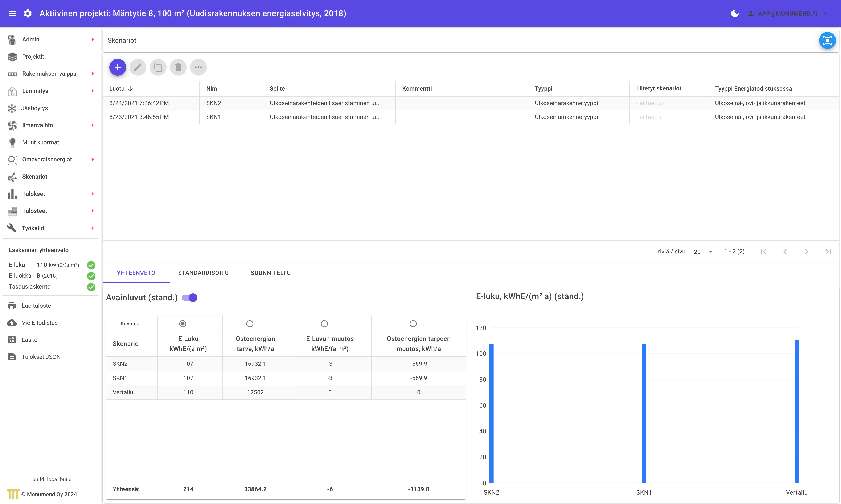Click the user account person icon
Viewport: 841px width, 504px height.
(751, 14)
